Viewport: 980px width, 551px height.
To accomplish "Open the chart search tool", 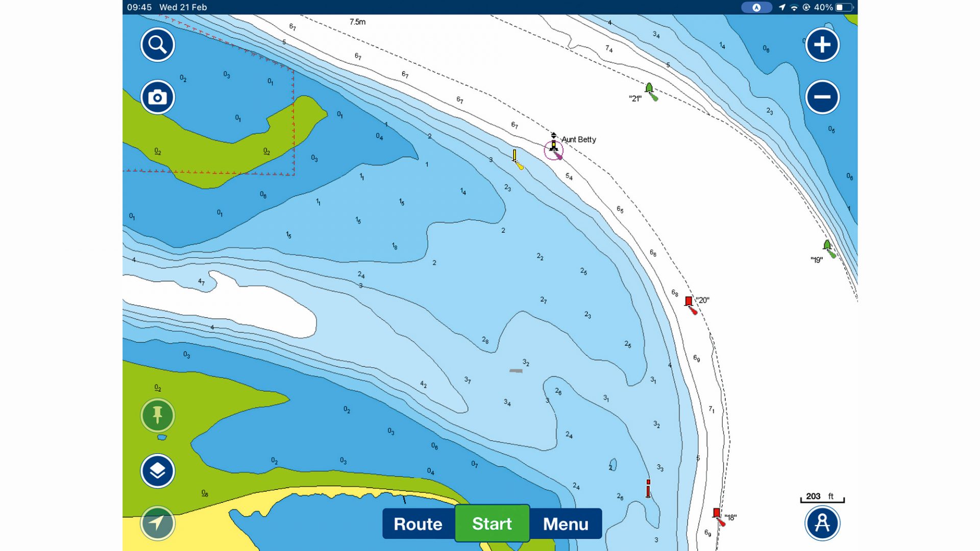I will click(x=157, y=45).
